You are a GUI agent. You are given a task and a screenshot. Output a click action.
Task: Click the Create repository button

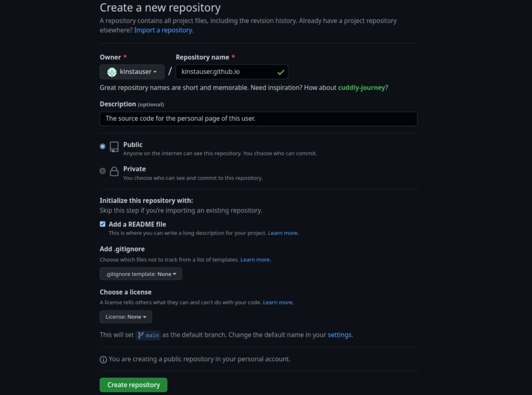(134, 385)
